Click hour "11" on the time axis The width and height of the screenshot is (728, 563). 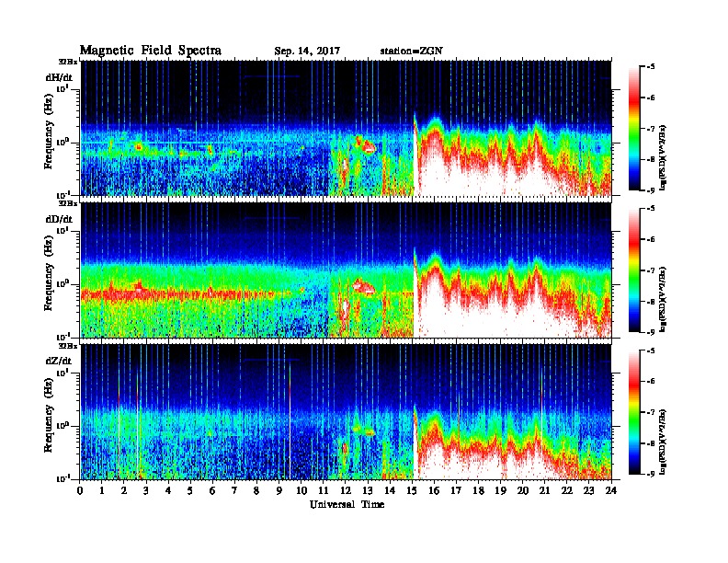coord(324,490)
